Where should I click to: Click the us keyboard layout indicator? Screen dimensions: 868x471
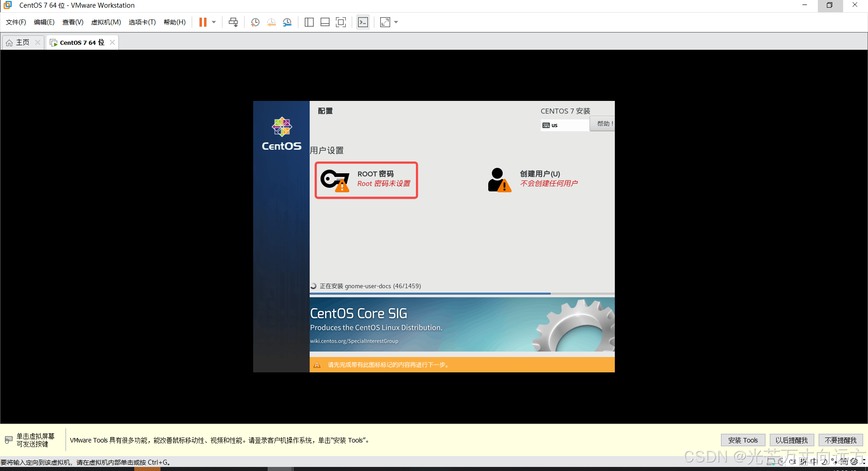(x=565, y=125)
